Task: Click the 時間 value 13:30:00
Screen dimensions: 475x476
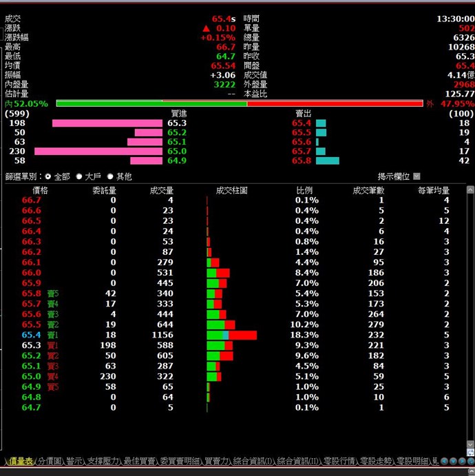Action: coord(456,19)
